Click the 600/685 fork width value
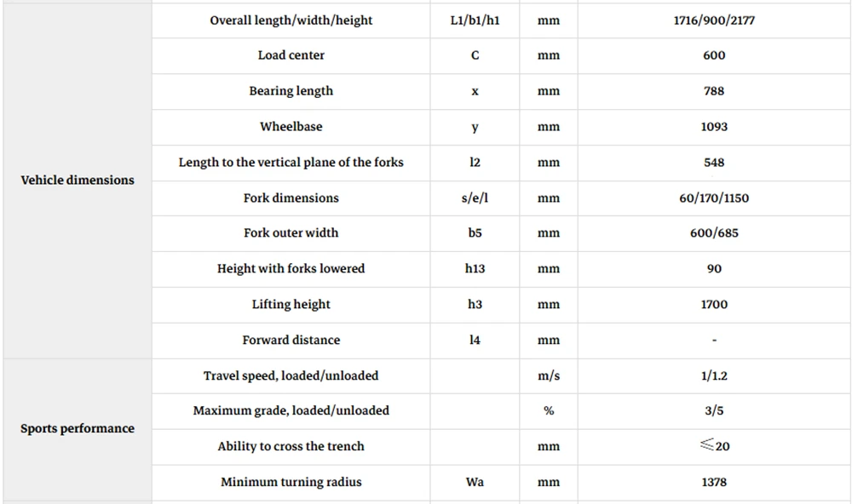The height and width of the screenshot is (504, 852). (x=714, y=233)
